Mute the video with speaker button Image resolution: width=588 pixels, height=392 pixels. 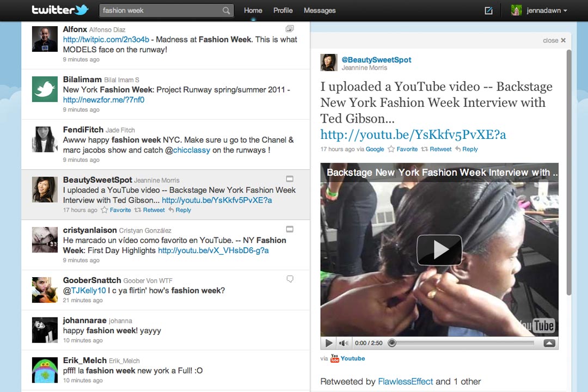click(343, 343)
